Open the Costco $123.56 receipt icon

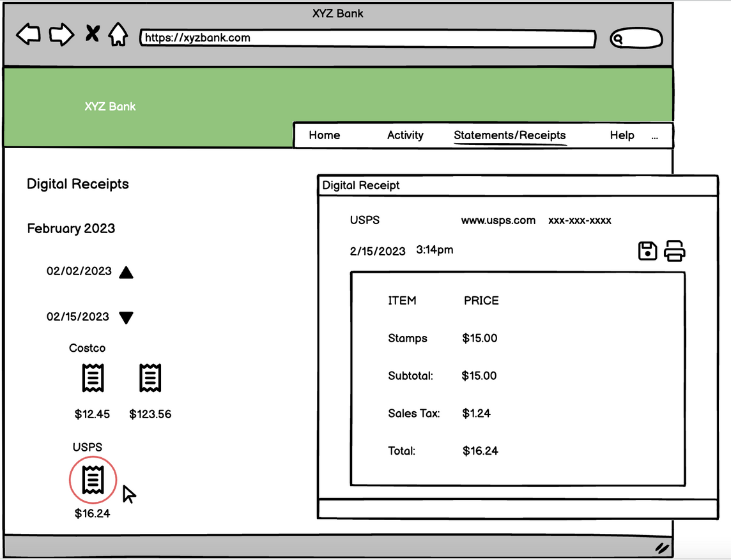pyautogui.click(x=150, y=379)
